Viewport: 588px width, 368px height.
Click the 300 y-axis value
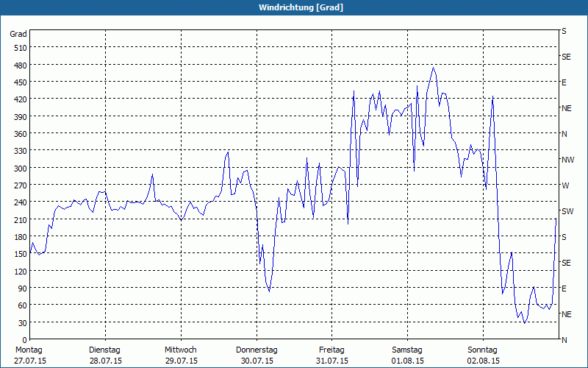point(21,169)
